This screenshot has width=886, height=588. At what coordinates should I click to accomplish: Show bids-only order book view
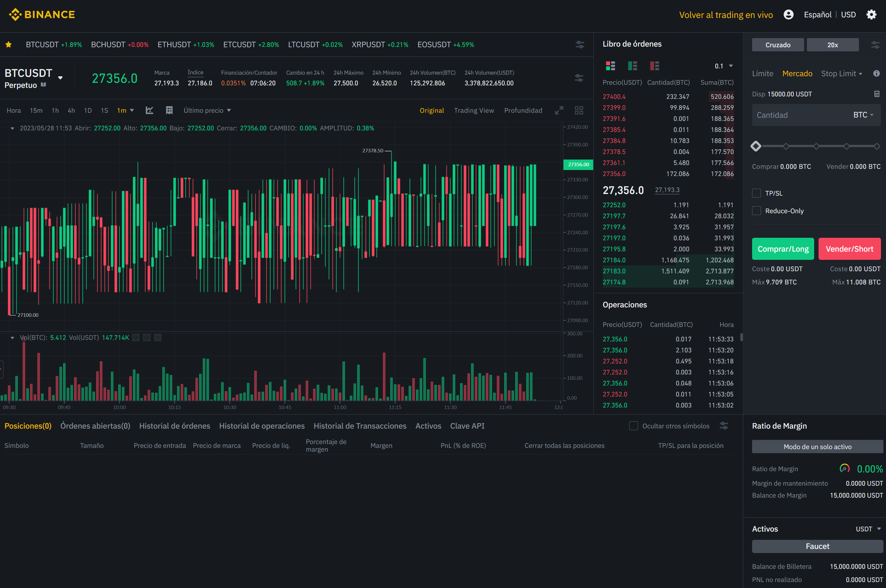(x=632, y=66)
